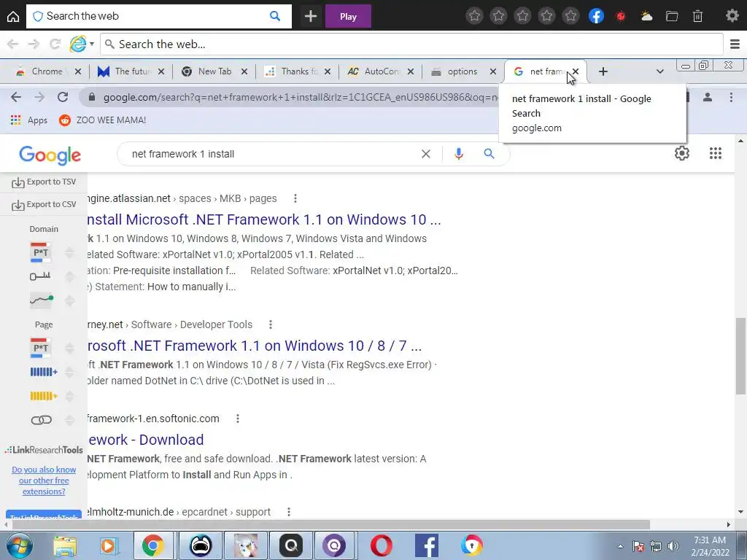Viewport: 747px width, 560px height.
Task: Export results with Export to TSV
Action: (44, 182)
